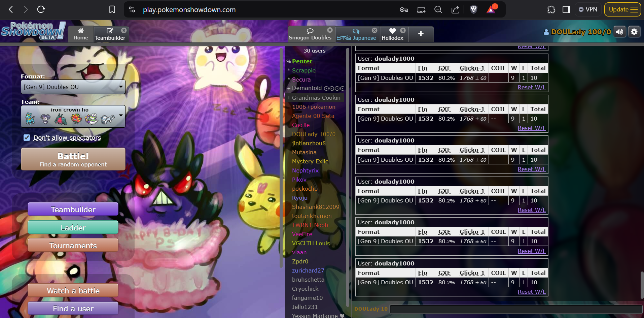Viewport: 644px width, 318px height.
Task: Toggle browser sidebar panel
Action: click(x=566, y=9)
